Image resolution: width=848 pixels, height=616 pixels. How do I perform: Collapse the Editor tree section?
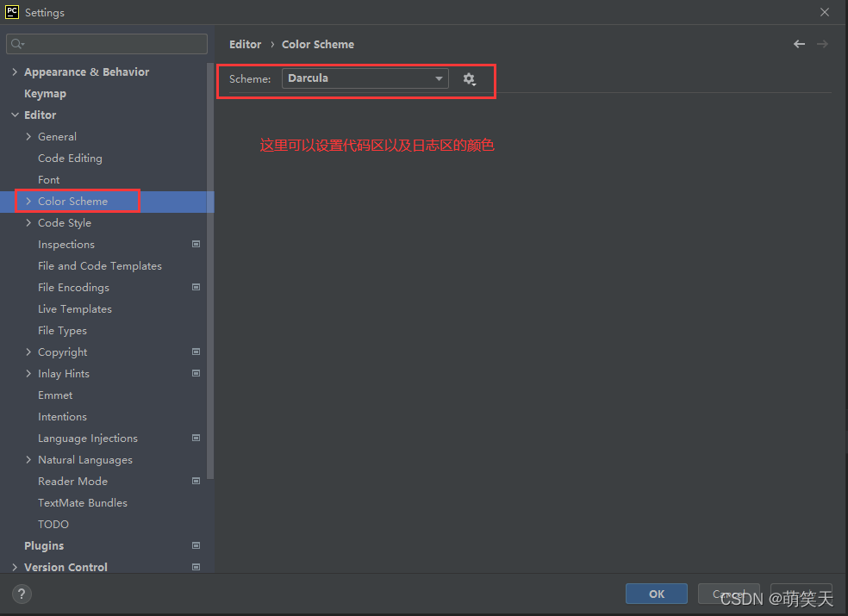coord(15,115)
